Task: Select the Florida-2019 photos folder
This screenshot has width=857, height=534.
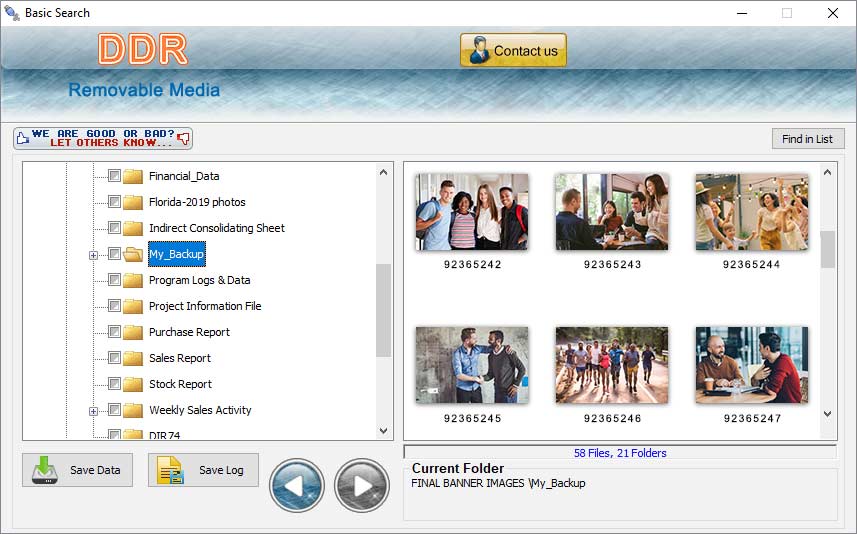Action: (197, 202)
